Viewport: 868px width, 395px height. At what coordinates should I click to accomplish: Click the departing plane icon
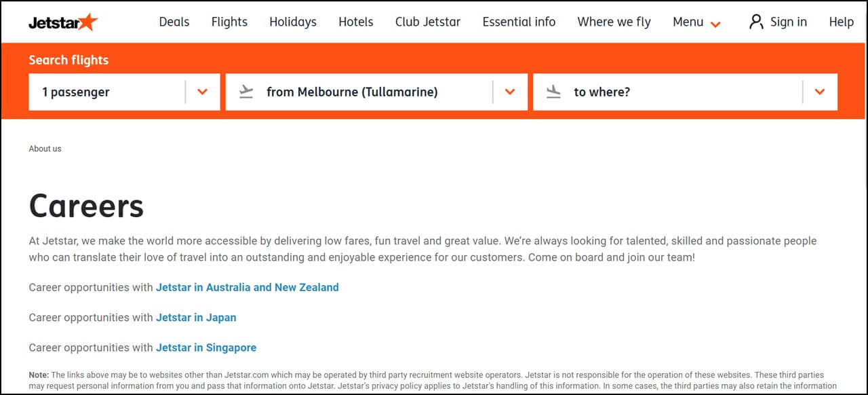(x=246, y=92)
